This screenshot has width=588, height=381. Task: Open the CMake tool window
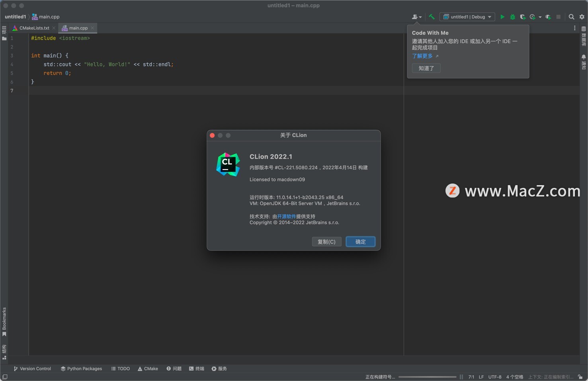148,369
